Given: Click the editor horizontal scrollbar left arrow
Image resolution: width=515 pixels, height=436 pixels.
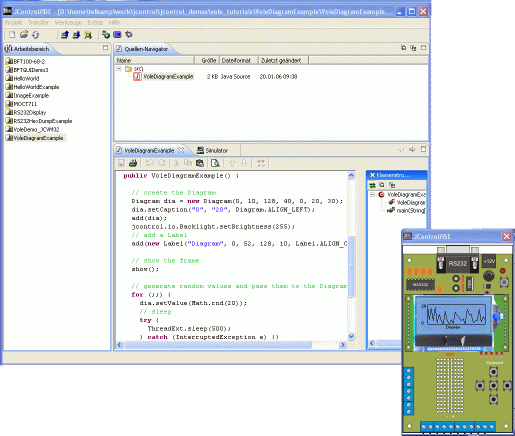Looking at the screenshot, I should click(x=120, y=345).
